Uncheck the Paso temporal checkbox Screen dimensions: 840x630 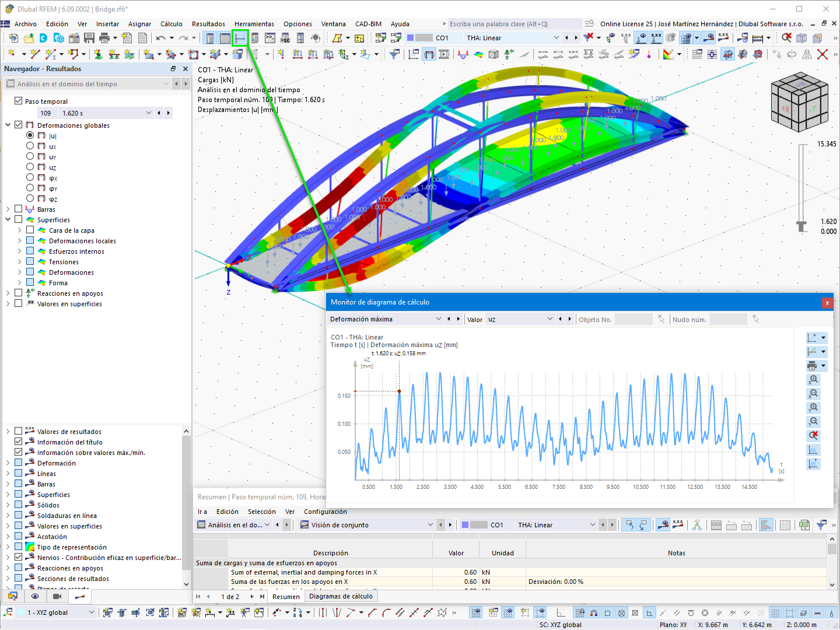18,101
